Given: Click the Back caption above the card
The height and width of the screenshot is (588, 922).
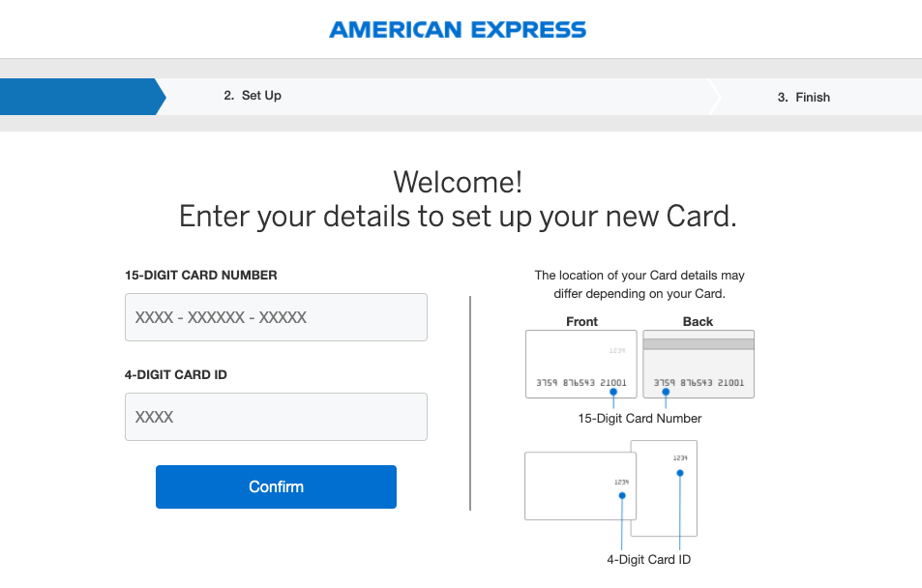Looking at the screenshot, I should pyautogui.click(x=698, y=321).
